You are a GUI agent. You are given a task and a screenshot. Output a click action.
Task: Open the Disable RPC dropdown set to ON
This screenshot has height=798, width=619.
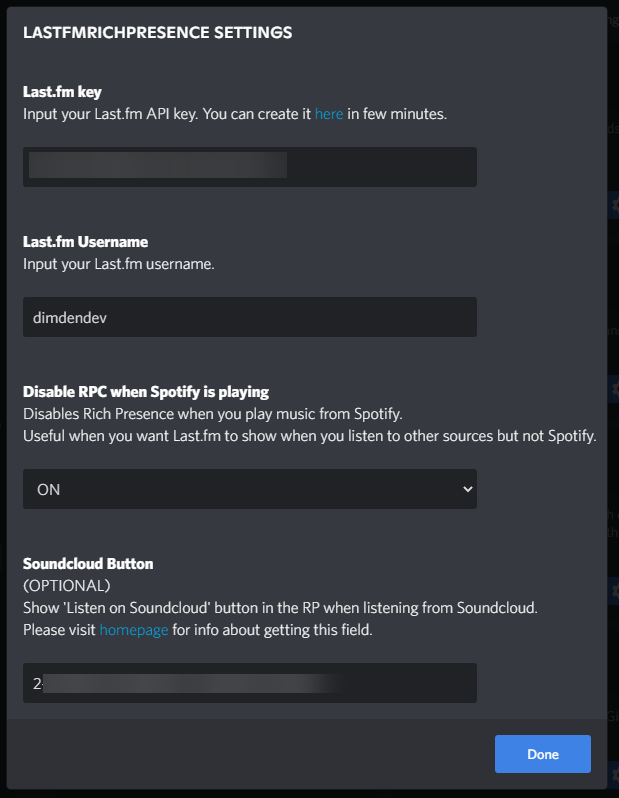click(249, 489)
